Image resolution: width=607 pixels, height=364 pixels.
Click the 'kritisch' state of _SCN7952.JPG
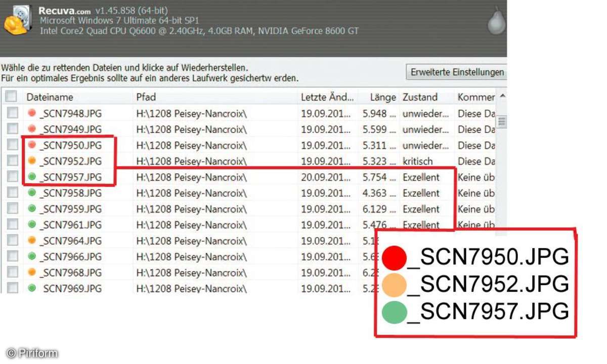pos(417,162)
